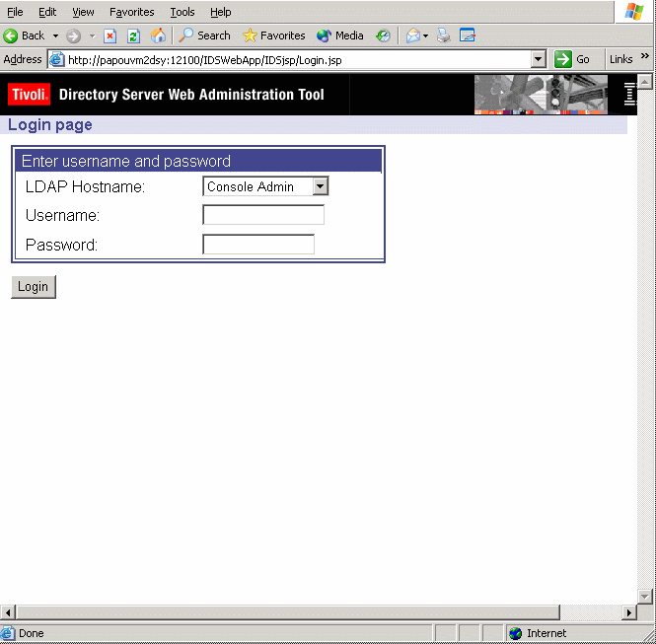Image resolution: width=656 pixels, height=644 pixels.
Task: Click into the Username field
Action: [x=262, y=215]
